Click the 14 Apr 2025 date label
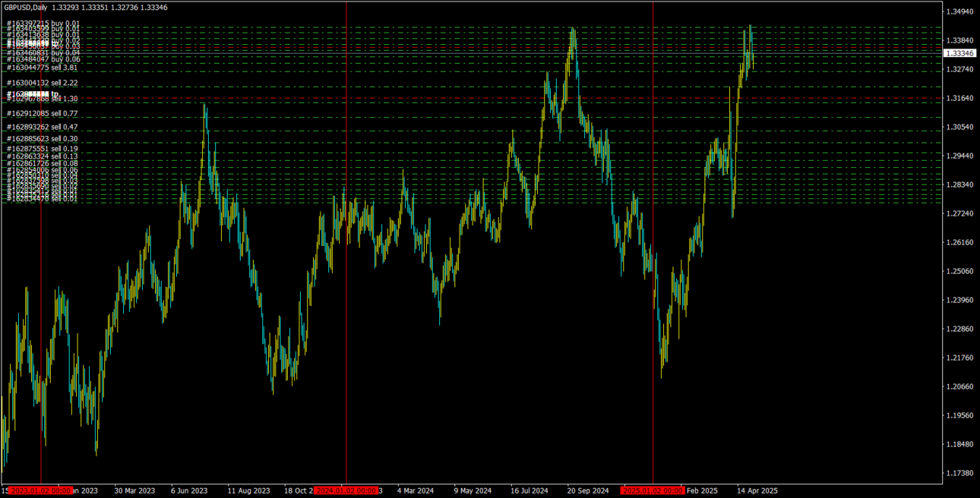Viewport: 980px width, 498px height. (757, 491)
